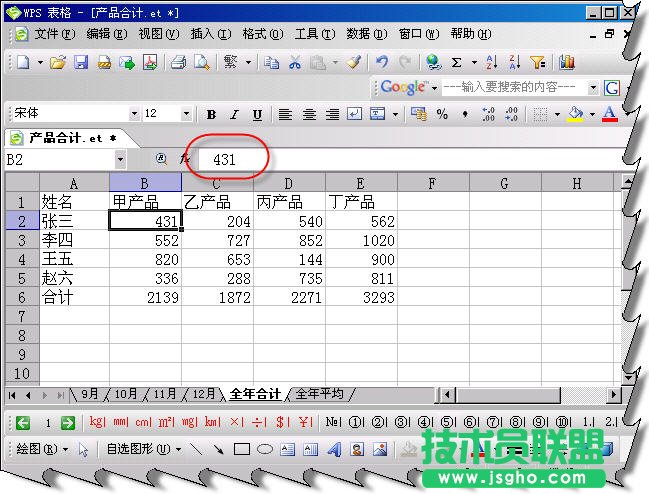Click the horizontal scrollbar right arrow
Image resolution: width=649 pixels, height=494 pixels.
click(x=614, y=395)
